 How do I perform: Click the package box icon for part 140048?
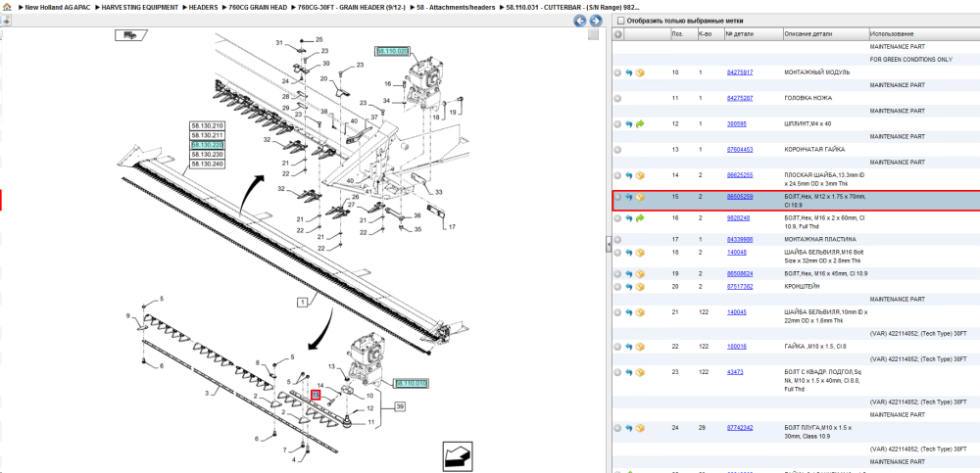click(x=640, y=253)
